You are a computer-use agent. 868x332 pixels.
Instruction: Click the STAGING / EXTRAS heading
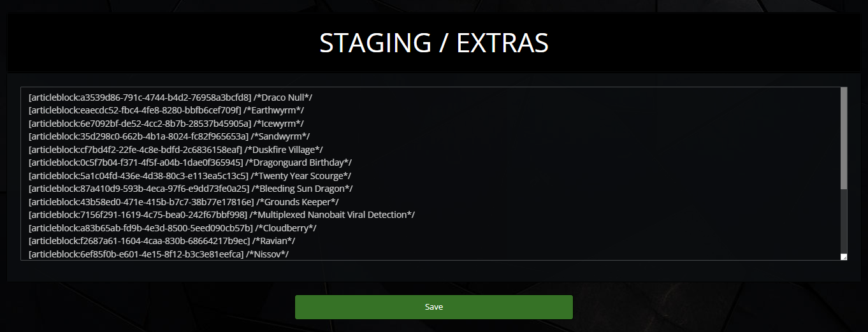434,43
